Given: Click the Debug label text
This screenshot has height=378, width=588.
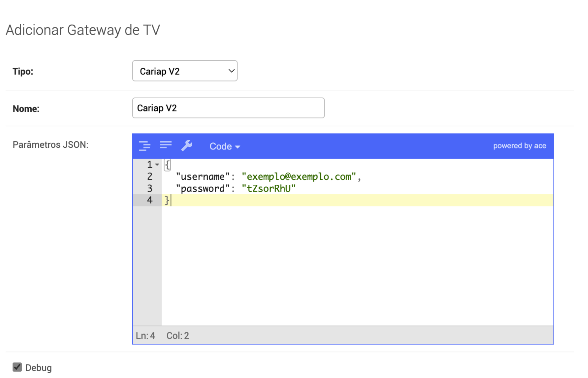Looking at the screenshot, I should [38, 368].
